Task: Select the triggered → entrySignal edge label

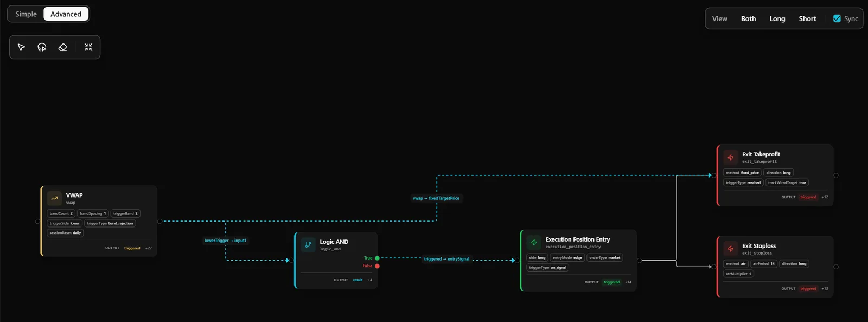Action: click(446, 259)
